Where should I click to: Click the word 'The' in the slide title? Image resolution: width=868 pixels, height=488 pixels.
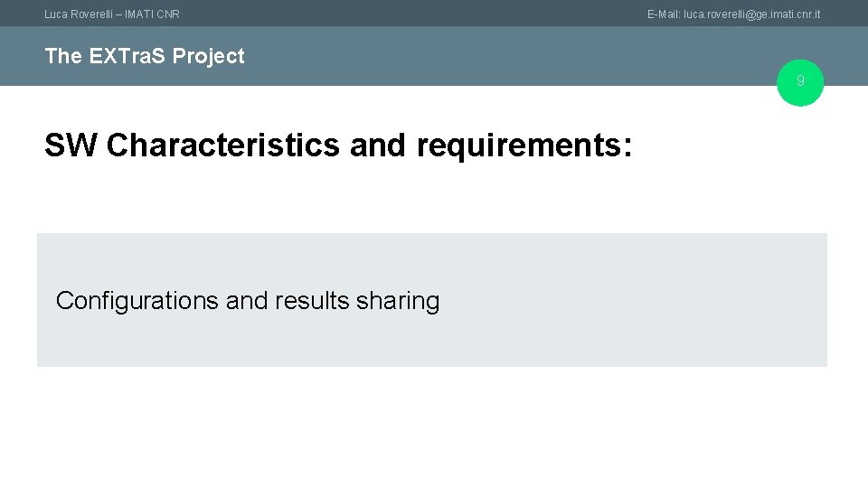tap(63, 55)
